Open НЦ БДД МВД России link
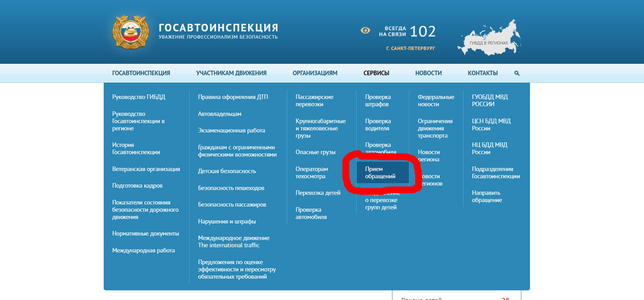This screenshot has height=300, width=644. (x=489, y=149)
